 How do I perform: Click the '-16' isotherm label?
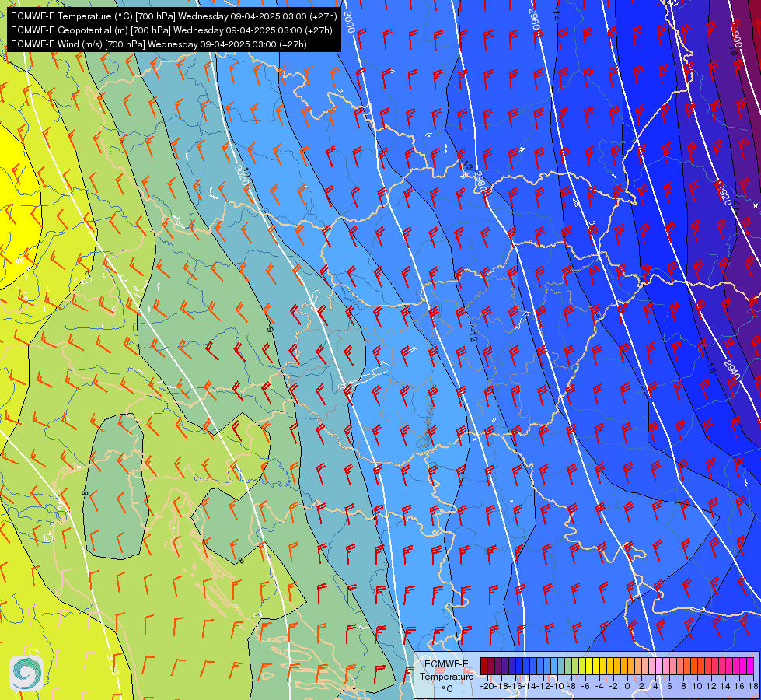710,368
